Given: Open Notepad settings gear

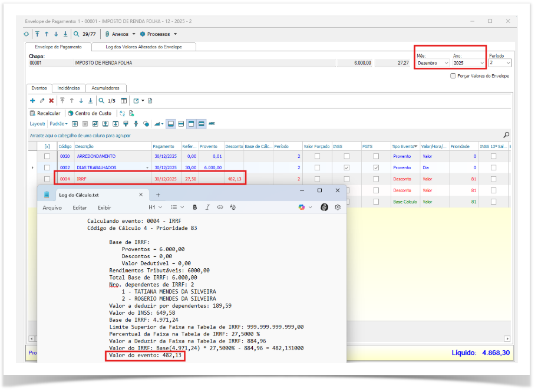Looking at the screenshot, I should point(338,207).
